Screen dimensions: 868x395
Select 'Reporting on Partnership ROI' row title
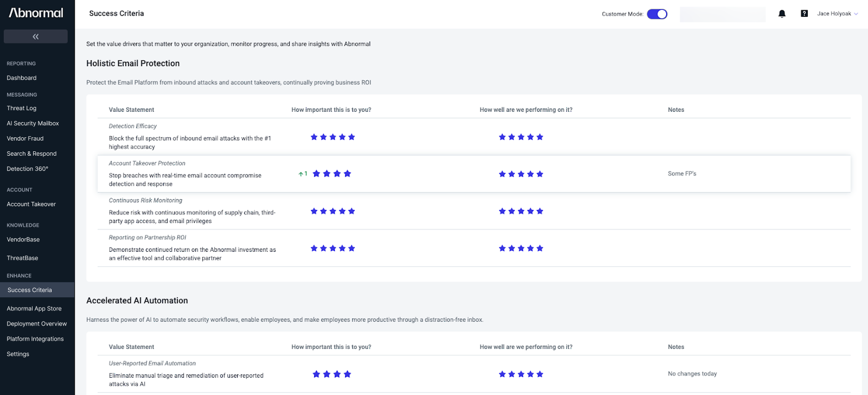point(148,238)
